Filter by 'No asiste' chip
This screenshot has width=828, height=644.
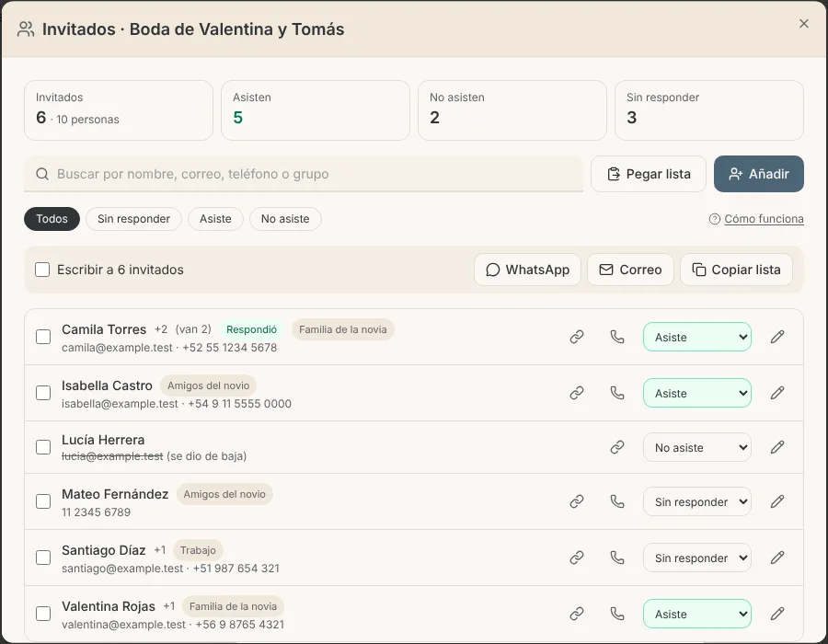[x=285, y=219]
